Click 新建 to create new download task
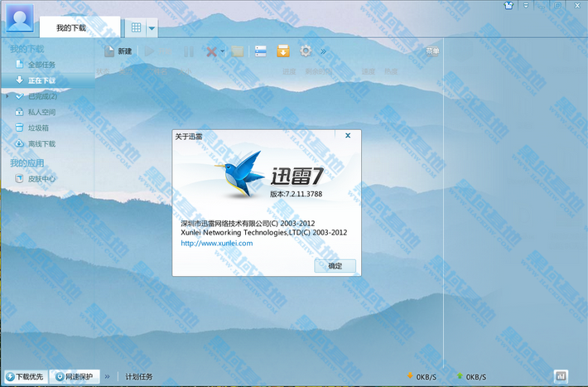The image size is (588, 387). (118, 51)
